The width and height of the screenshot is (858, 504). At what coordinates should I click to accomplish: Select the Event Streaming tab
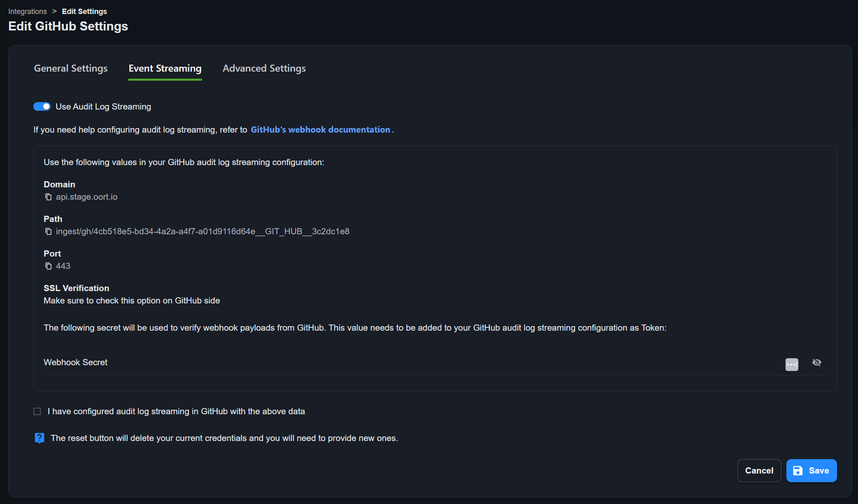pyautogui.click(x=165, y=68)
